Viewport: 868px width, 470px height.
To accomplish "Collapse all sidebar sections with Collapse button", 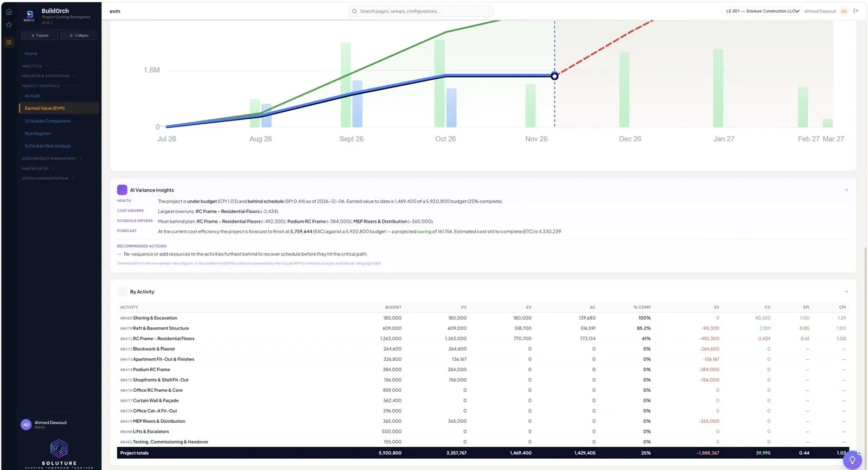I will [x=79, y=35].
